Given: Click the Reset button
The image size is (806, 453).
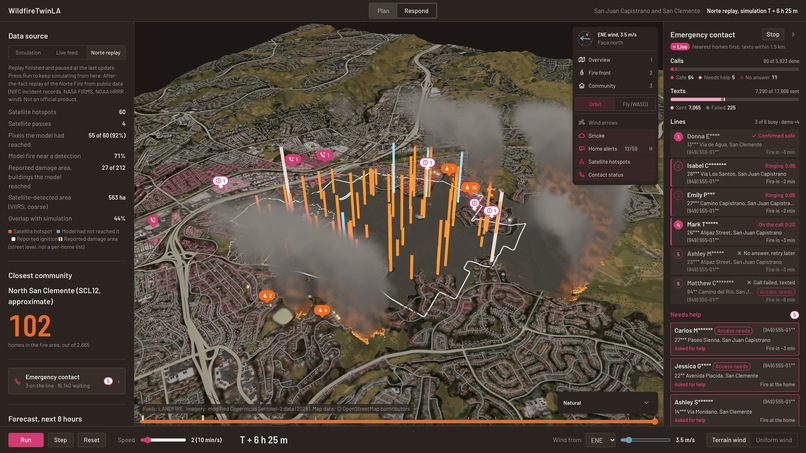Looking at the screenshot, I should pyautogui.click(x=91, y=440).
